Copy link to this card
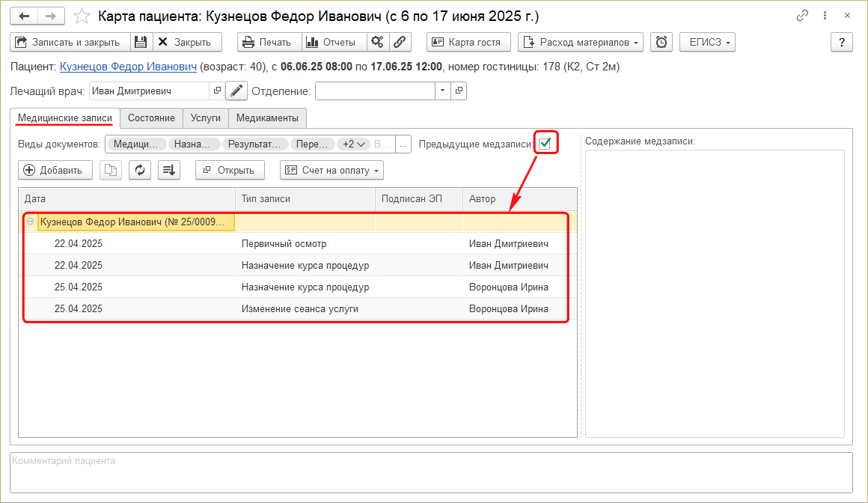Screen dimensions: 868x503 [802, 16]
